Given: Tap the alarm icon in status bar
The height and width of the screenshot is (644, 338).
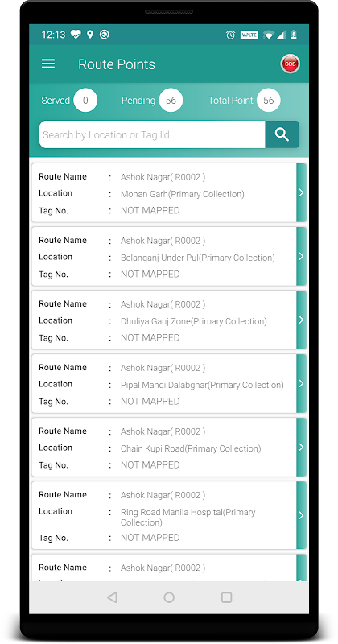Looking at the screenshot, I should click(x=230, y=35).
